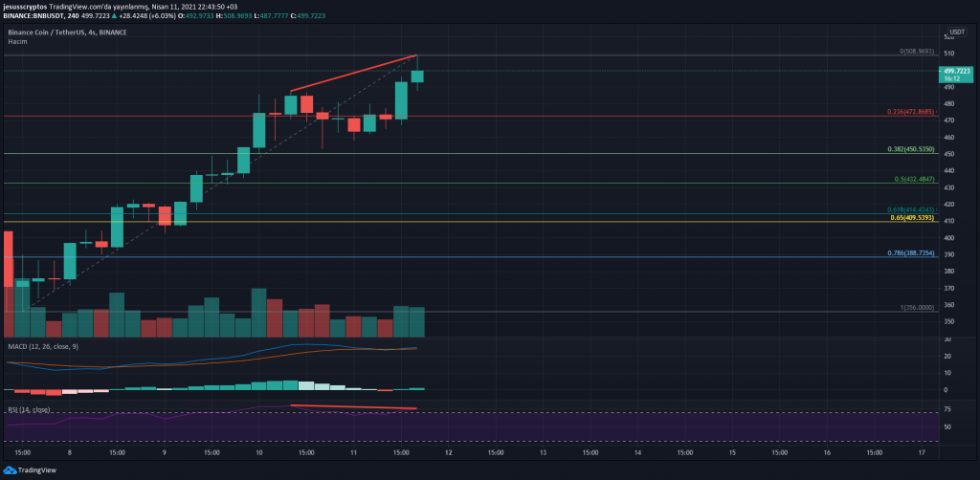The image size is (980, 480).
Task: Select the Hacim volume indicator label
Action: [17, 41]
